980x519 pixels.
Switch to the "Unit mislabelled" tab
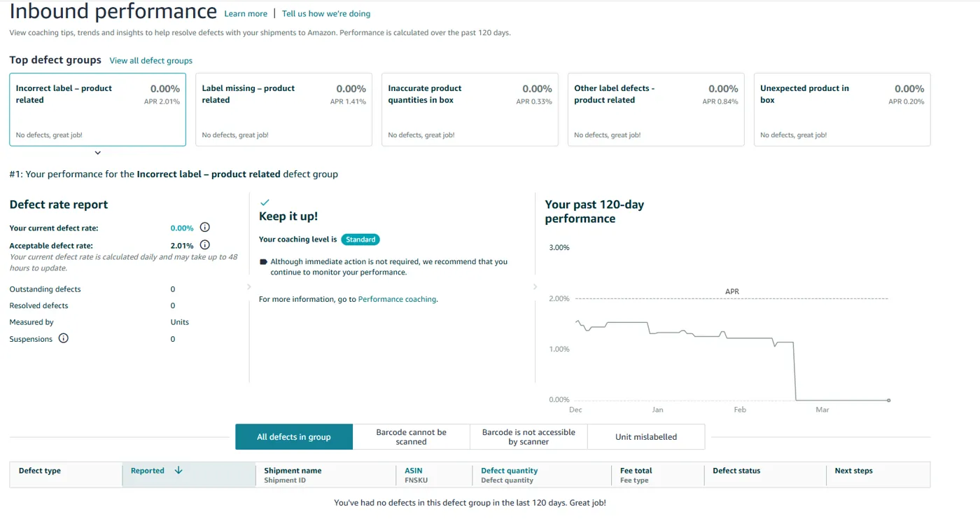pyautogui.click(x=645, y=436)
